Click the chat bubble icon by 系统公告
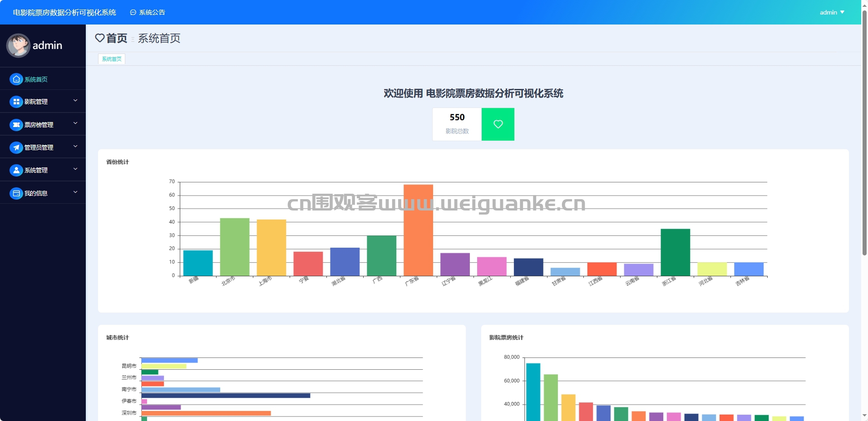 click(133, 13)
